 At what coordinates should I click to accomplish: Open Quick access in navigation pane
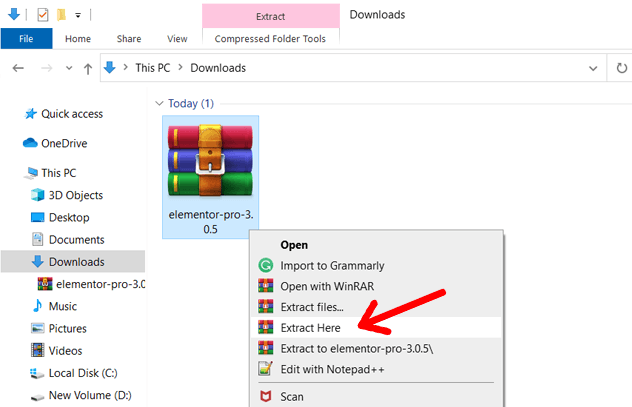pos(72,114)
